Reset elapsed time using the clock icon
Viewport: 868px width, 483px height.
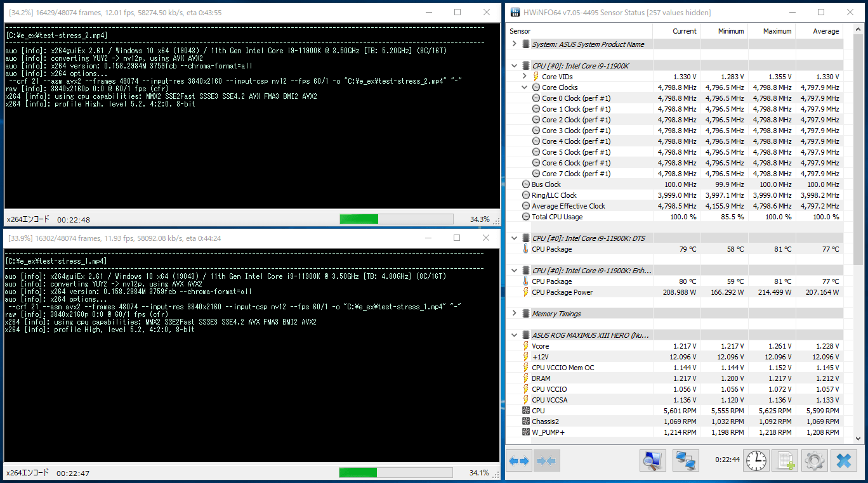pos(756,461)
